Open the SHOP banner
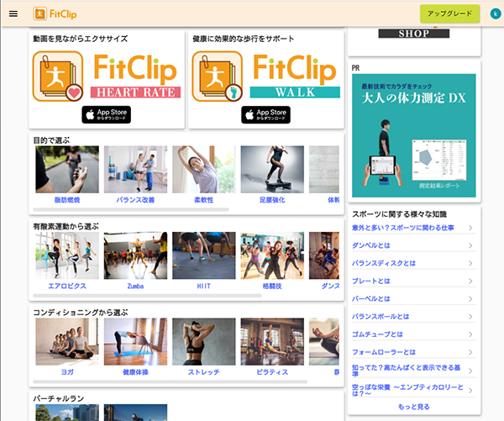Image resolution: width=504 pixels, height=421 pixels. [413, 33]
